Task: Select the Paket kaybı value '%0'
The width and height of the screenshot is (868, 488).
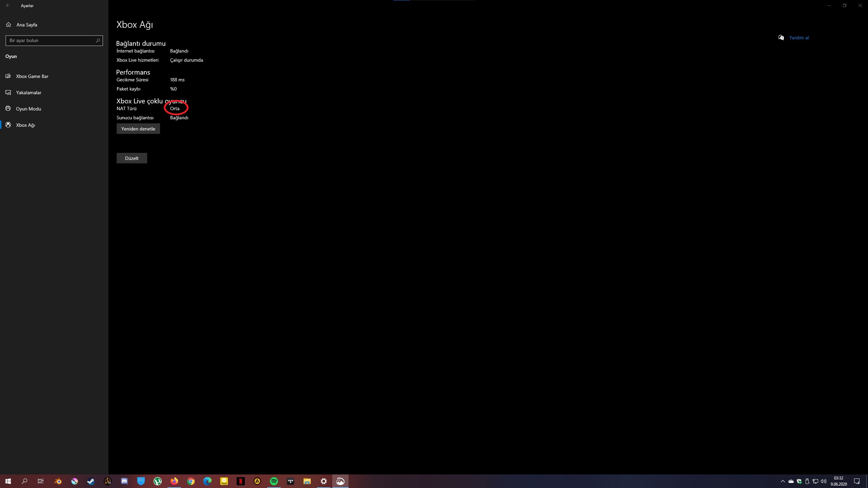Action: pyautogui.click(x=173, y=89)
